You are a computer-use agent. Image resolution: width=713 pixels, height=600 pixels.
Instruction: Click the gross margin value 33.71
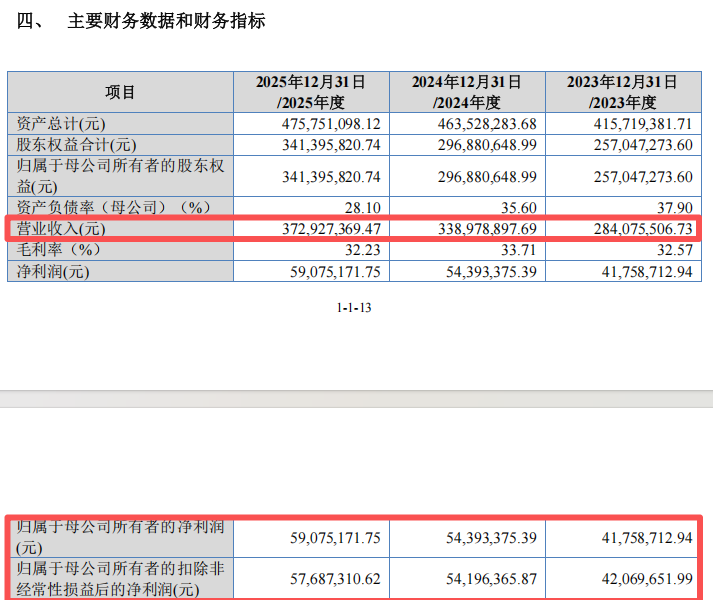(518, 250)
